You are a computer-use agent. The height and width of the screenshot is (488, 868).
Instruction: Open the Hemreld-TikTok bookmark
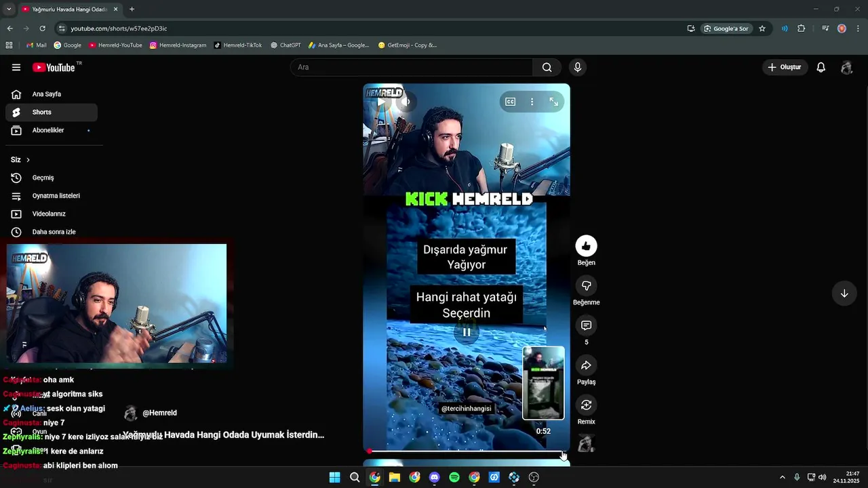coord(237,45)
